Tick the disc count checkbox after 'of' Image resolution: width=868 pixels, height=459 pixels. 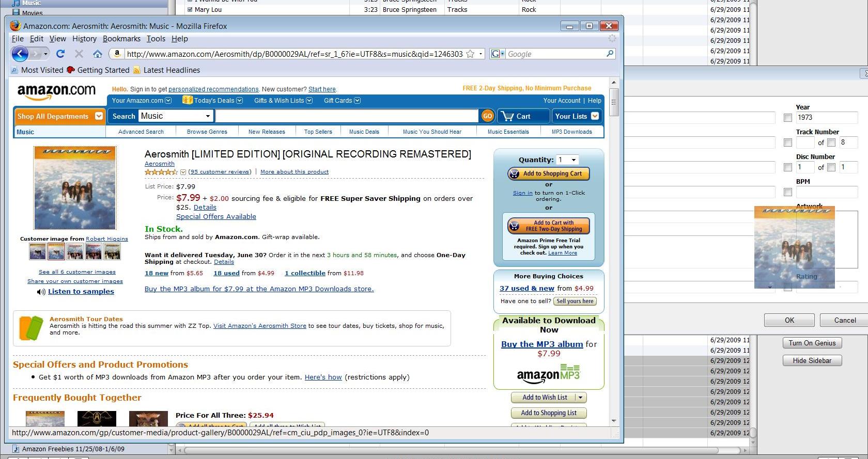(831, 167)
